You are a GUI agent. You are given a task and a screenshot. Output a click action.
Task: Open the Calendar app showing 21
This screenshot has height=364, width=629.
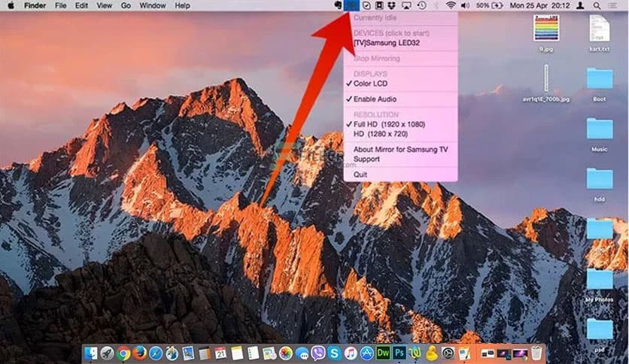point(220,353)
